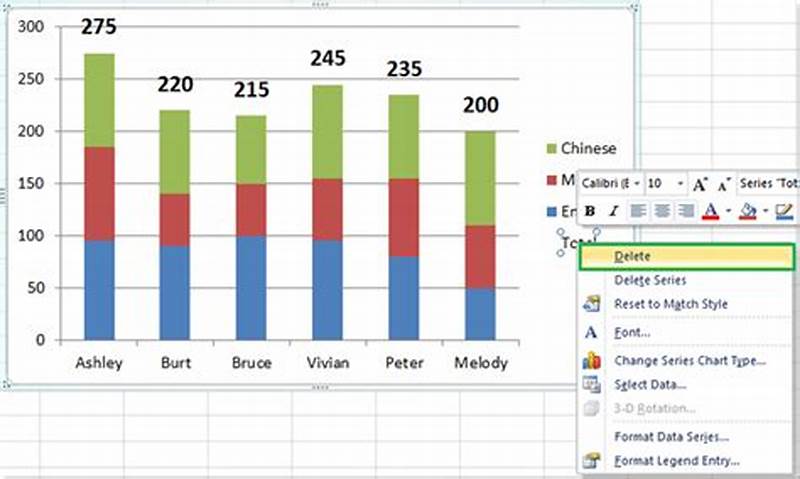Image resolution: width=800 pixels, height=479 pixels.
Task: Click the Reset to Match Style icon
Action: pos(591,304)
